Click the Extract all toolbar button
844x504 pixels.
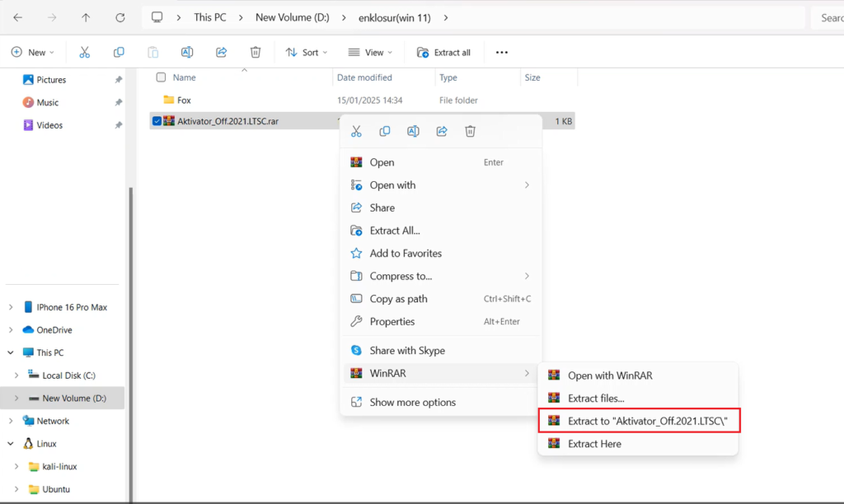444,52
